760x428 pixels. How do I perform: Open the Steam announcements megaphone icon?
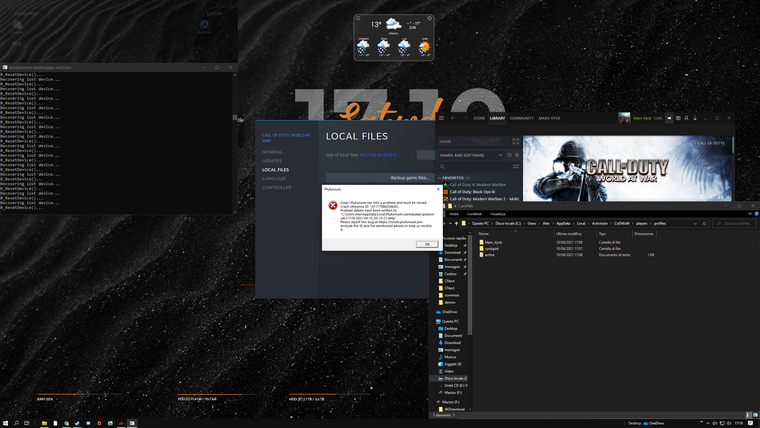coord(669,118)
